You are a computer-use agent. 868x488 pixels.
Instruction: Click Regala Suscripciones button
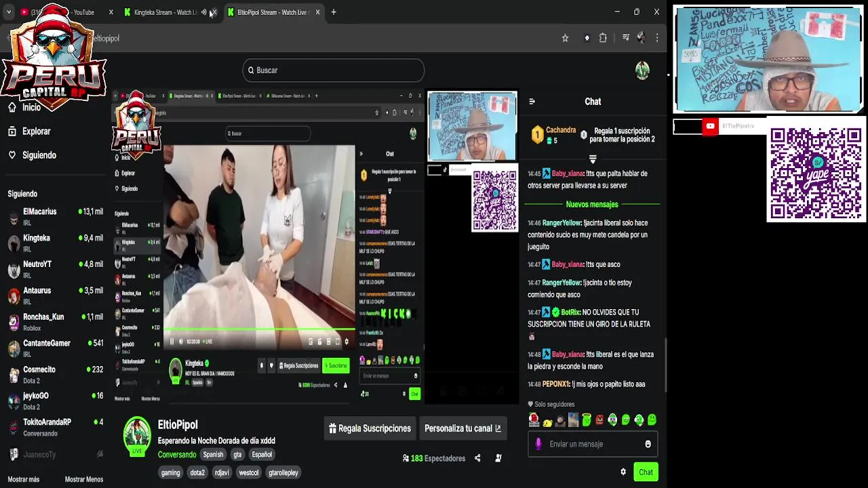point(370,428)
